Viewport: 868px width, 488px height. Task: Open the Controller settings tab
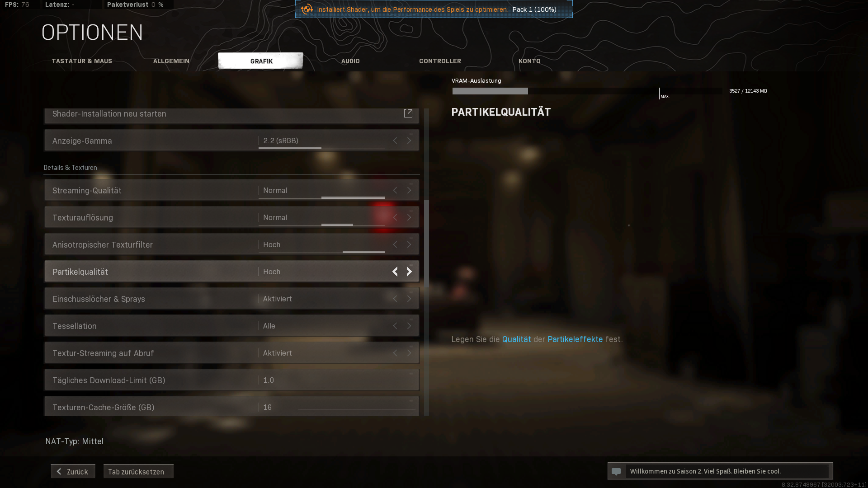(x=440, y=61)
